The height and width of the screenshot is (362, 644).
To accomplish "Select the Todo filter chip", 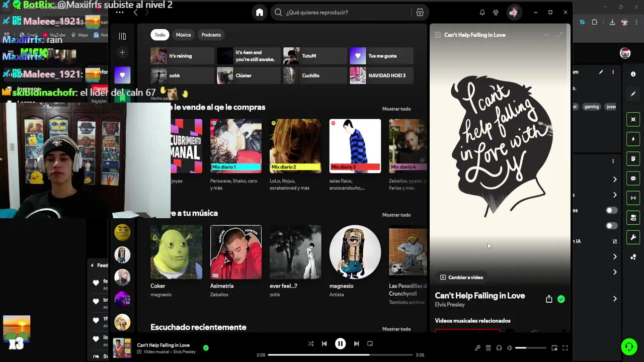I will [x=160, y=35].
